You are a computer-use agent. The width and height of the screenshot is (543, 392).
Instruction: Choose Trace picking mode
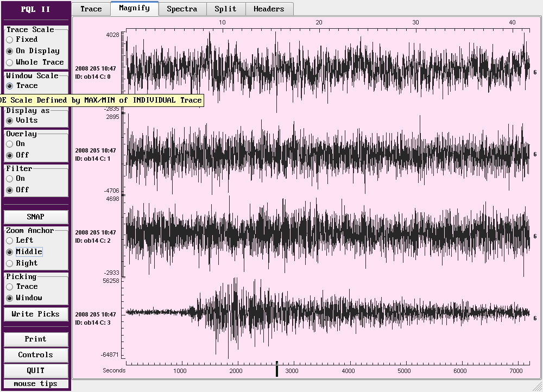click(10, 287)
